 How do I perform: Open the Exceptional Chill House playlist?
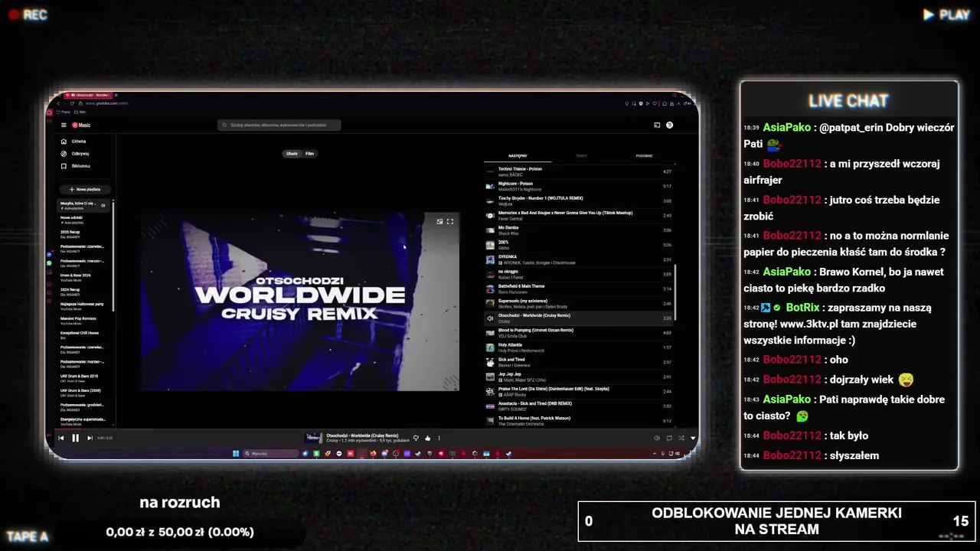[83, 335]
